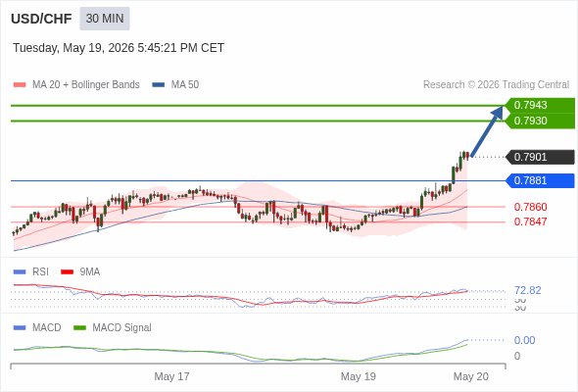Click the MACD Signal green legend swatch
Viewport: 578px width, 392px height.
[x=79, y=328]
